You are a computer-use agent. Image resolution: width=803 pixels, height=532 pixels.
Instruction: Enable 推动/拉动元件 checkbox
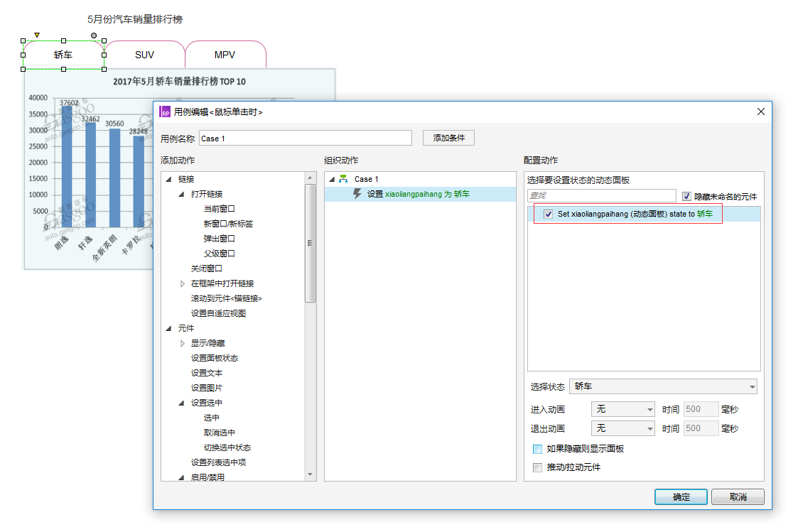point(537,467)
